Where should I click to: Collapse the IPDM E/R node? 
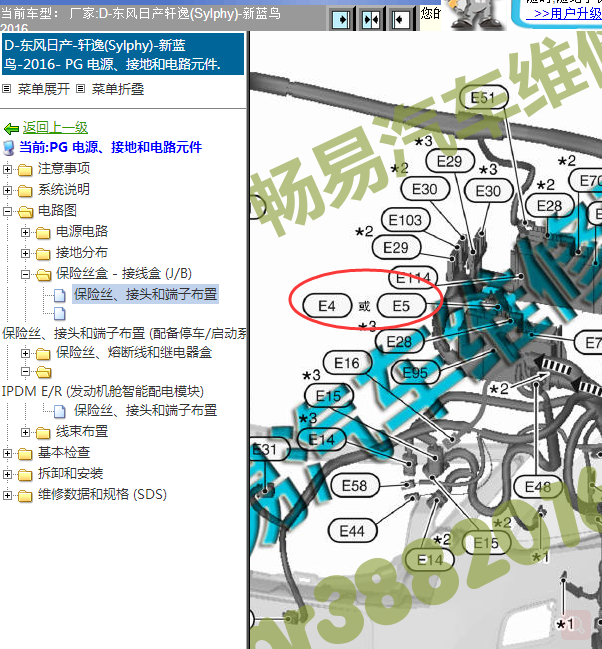pyautogui.click(x=25, y=372)
